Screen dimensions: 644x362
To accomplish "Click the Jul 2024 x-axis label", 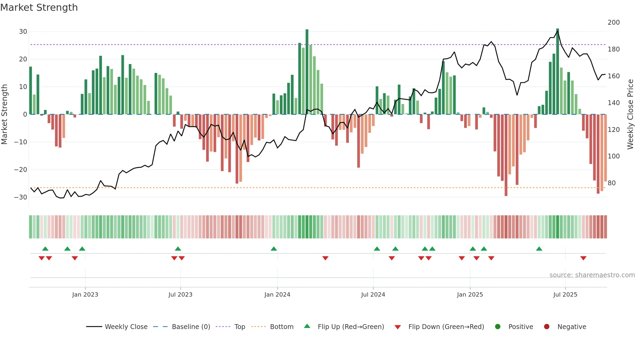I will coord(373,294).
